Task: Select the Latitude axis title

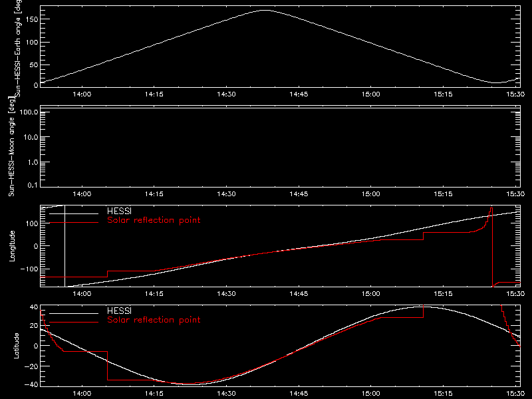Action: point(16,346)
